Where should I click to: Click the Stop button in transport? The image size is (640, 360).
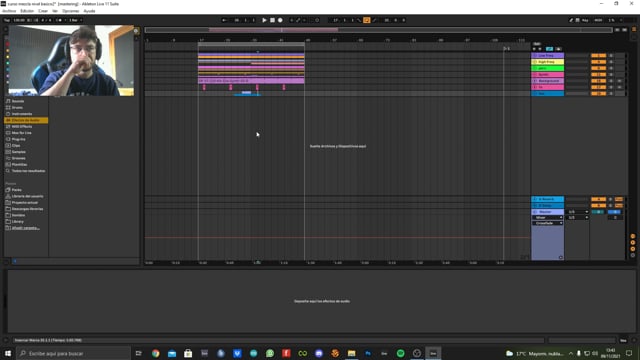click(x=272, y=20)
